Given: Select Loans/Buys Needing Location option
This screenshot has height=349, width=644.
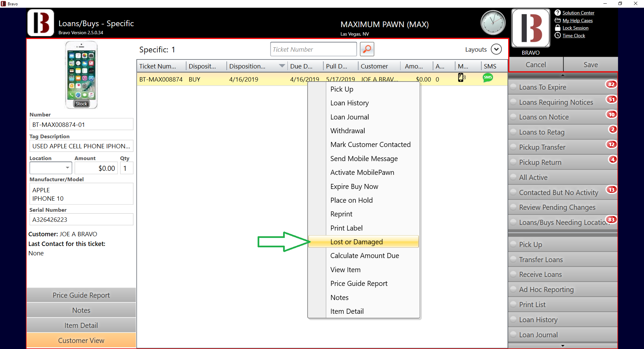Looking at the screenshot, I should point(562,222).
